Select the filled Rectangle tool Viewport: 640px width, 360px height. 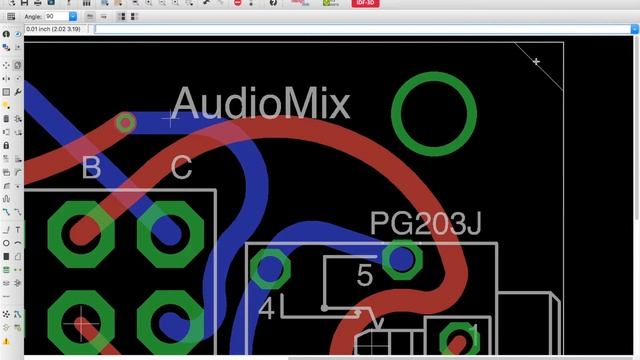(x=6, y=256)
